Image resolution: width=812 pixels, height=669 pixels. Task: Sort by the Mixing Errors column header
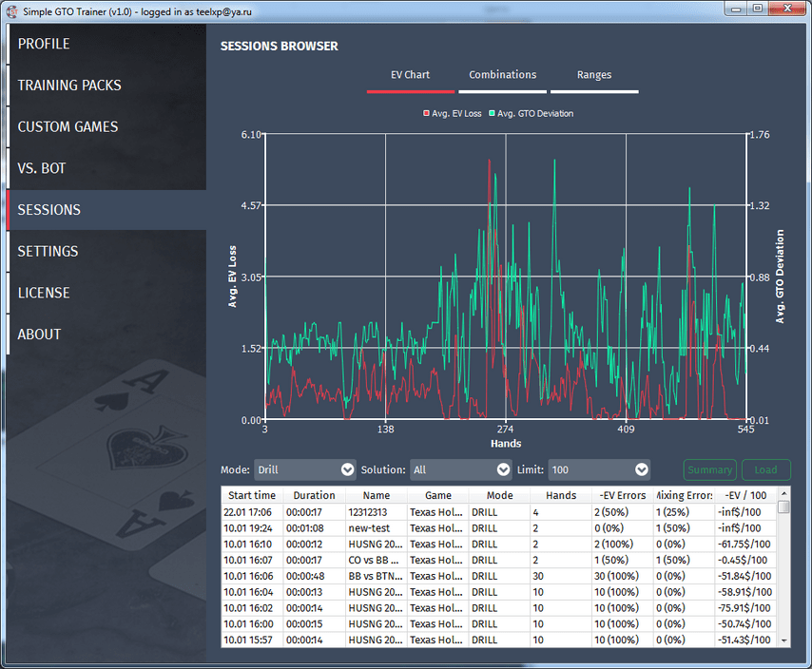pyautogui.click(x=685, y=495)
